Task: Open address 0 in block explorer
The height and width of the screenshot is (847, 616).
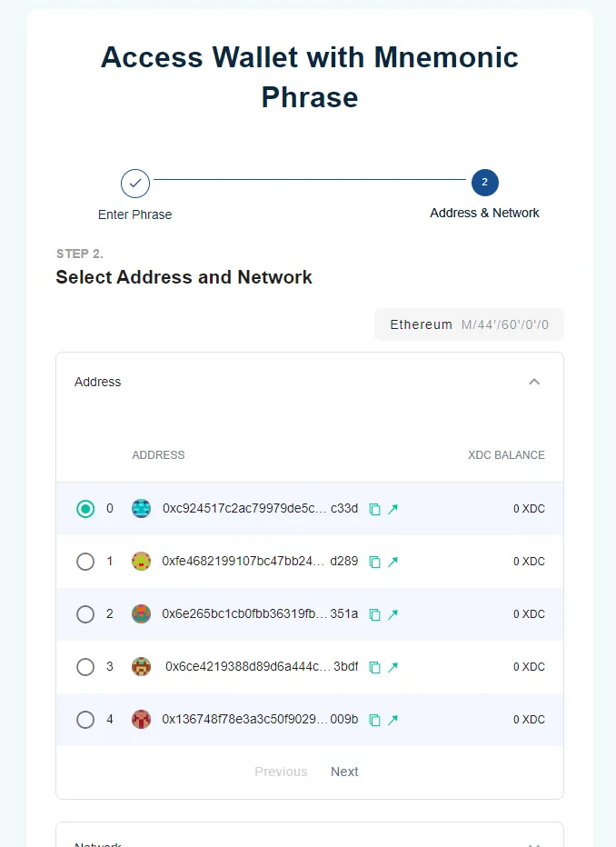Action: [392, 509]
